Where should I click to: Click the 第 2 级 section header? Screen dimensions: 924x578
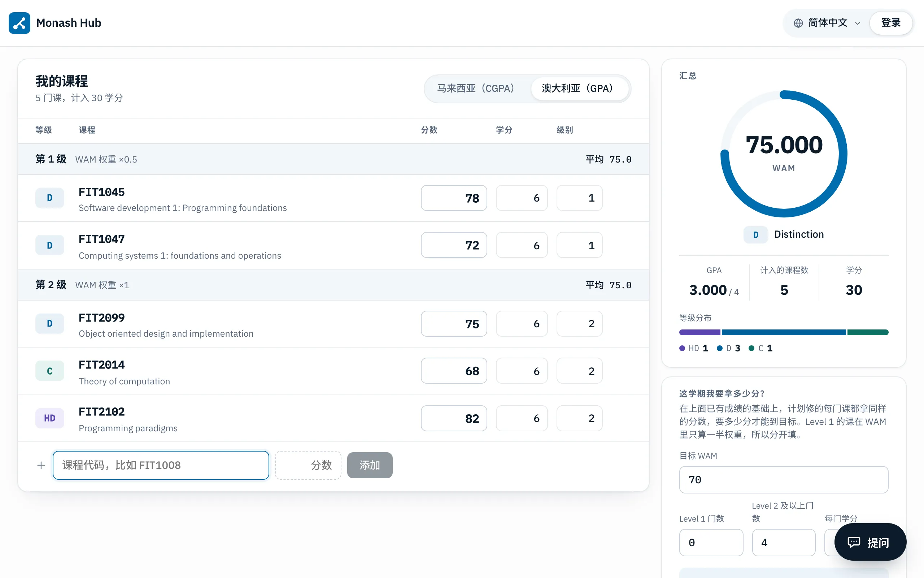334,285
